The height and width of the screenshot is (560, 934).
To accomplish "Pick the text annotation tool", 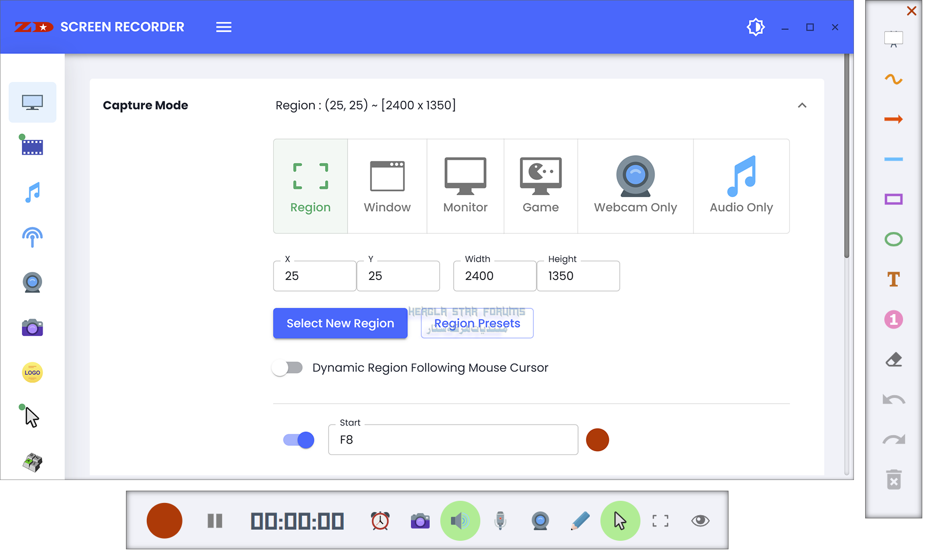I will [x=893, y=279].
